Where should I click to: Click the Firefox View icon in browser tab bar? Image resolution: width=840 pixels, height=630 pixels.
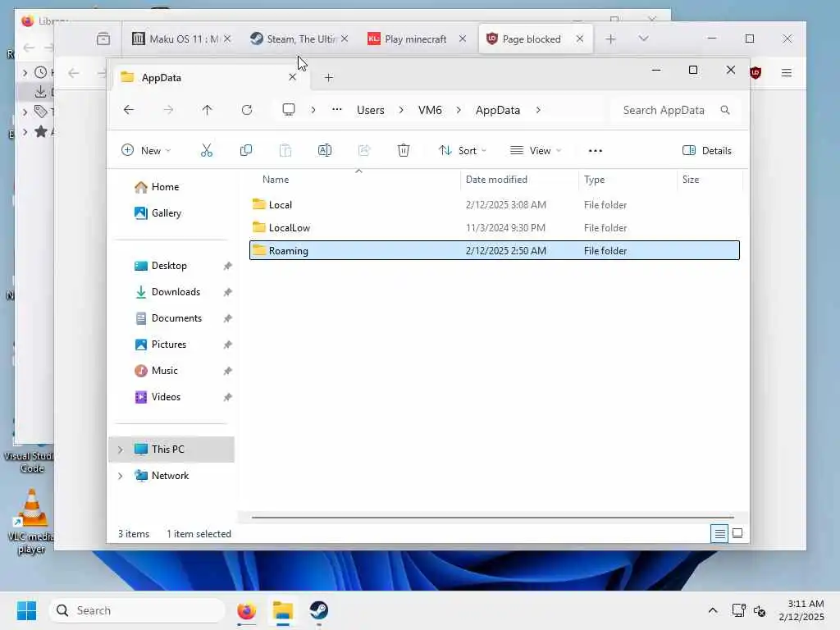[x=103, y=39]
